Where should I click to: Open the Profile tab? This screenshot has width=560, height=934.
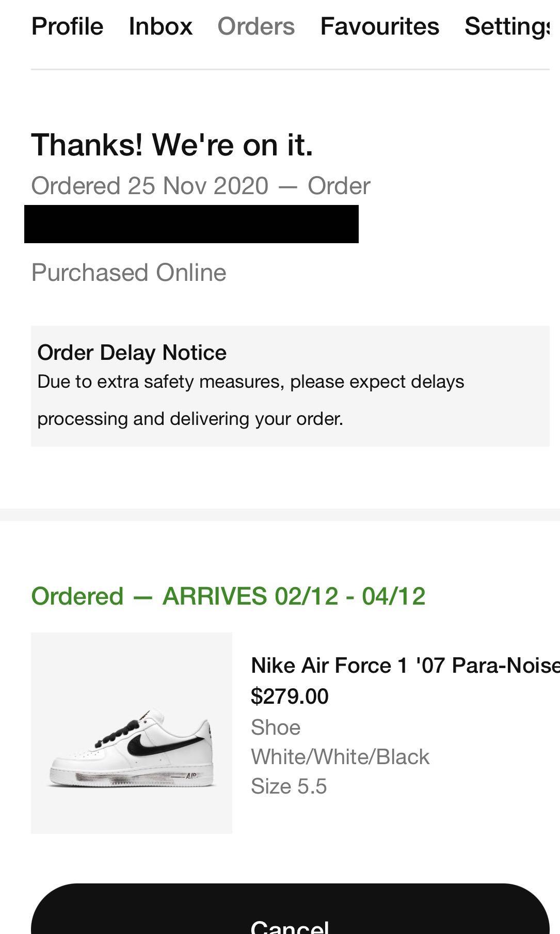pyautogui.click(x=67, y=26)
